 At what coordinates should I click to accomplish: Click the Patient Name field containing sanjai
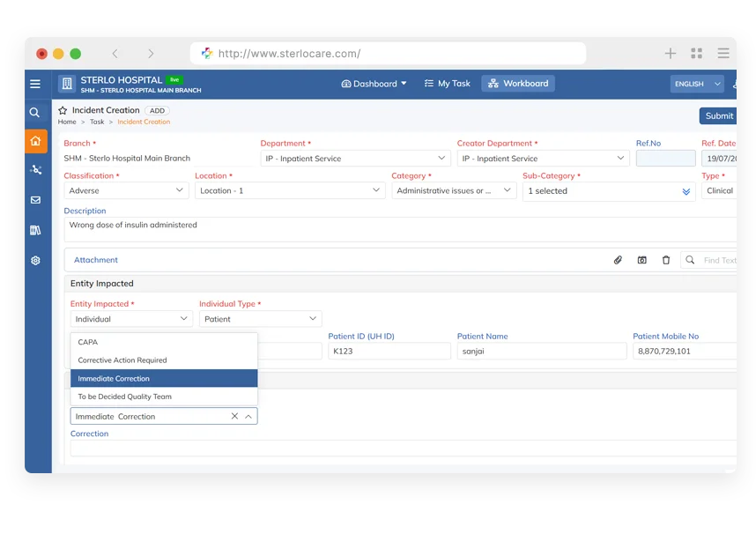542,352
